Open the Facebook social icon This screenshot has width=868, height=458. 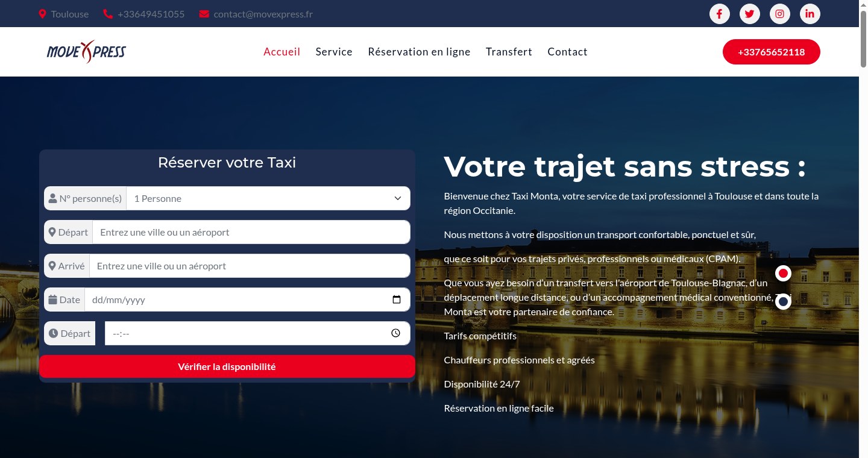pyautogui.click(x=719, y=14)
